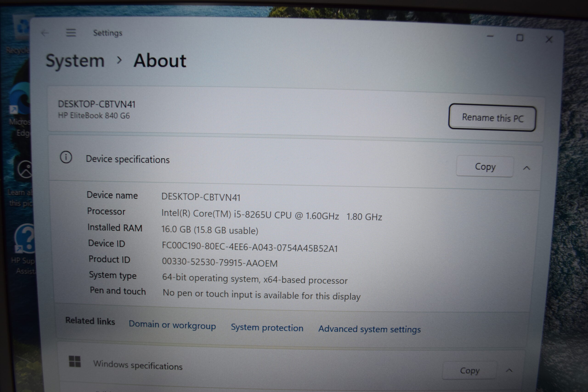The height and width of the screenshot is (392, 588).
Task: Click the About breadcrumb heading
Action: click(x=160, y=61)
